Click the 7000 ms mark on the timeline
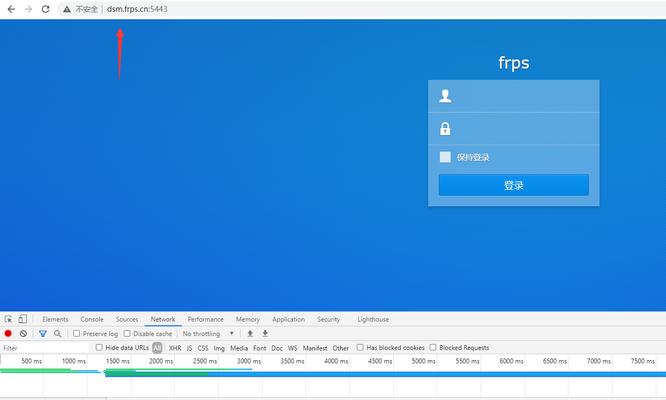 point(598,361)
